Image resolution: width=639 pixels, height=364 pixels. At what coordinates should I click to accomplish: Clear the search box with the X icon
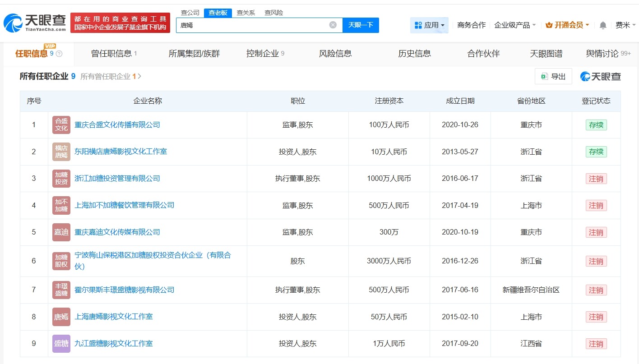(333, 25)
